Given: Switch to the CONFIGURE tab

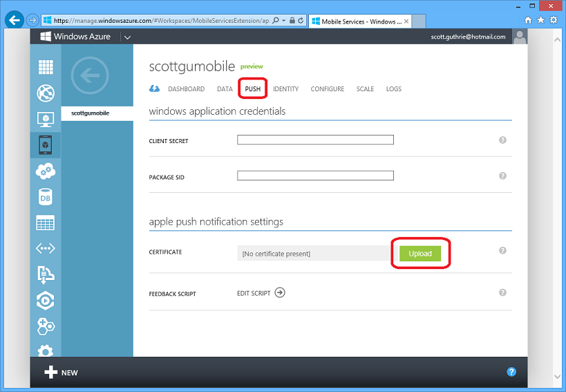Looking at the screenshot, I should point(328,88).
